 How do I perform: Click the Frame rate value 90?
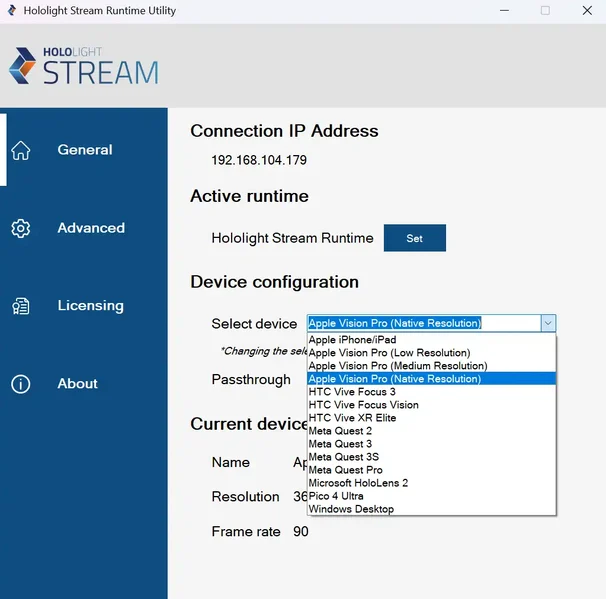(x=301, y=532)
